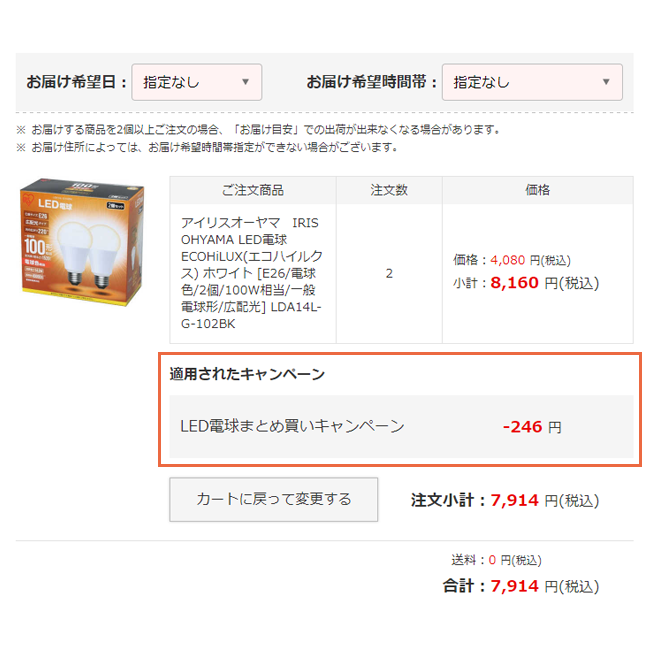Click the order quantity value 2
This screenshot has height=646, width=646.
389,274
